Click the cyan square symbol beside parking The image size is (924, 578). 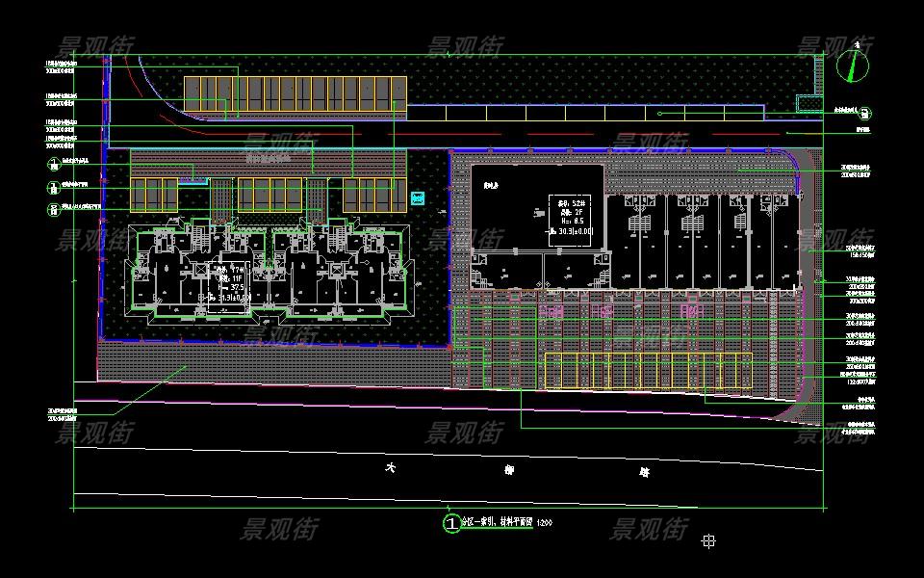[417, 199]
